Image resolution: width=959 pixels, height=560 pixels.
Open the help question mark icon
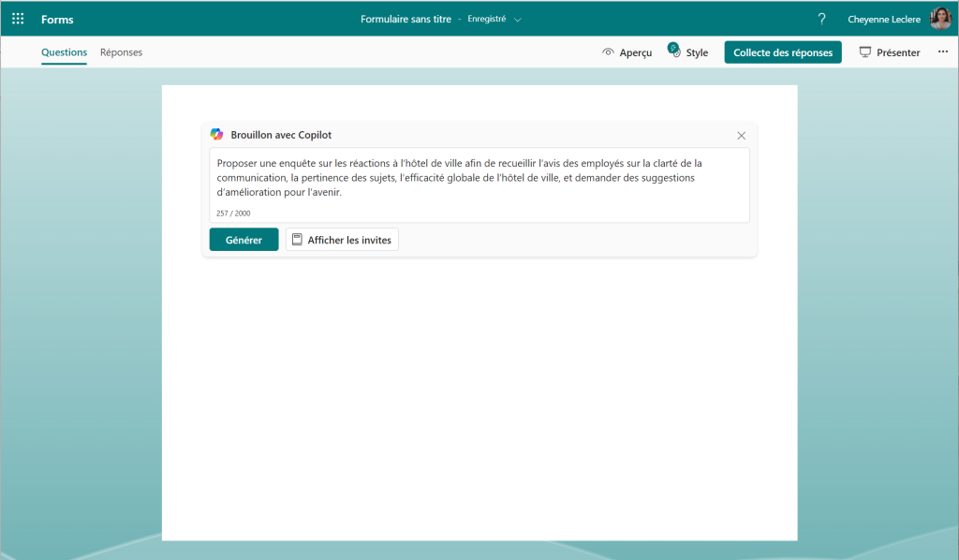pos(821,18)
